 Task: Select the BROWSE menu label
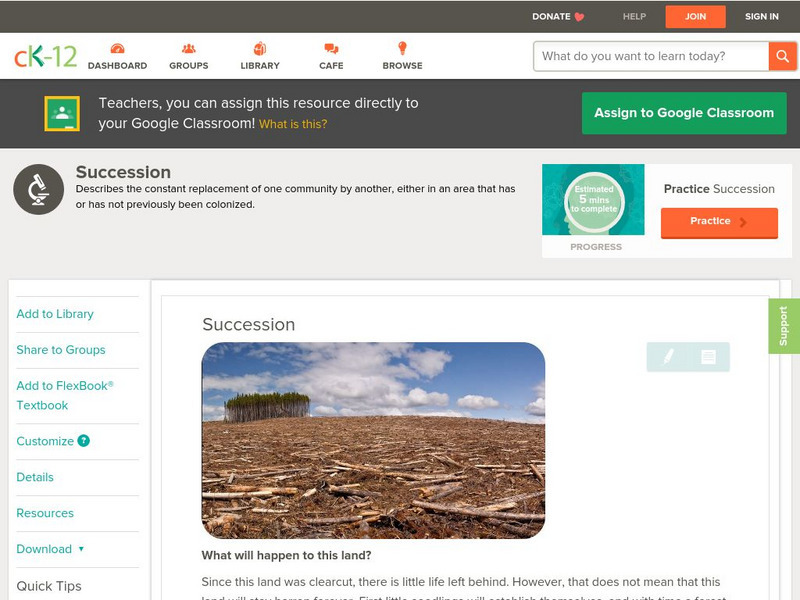[x=403, y=66]
